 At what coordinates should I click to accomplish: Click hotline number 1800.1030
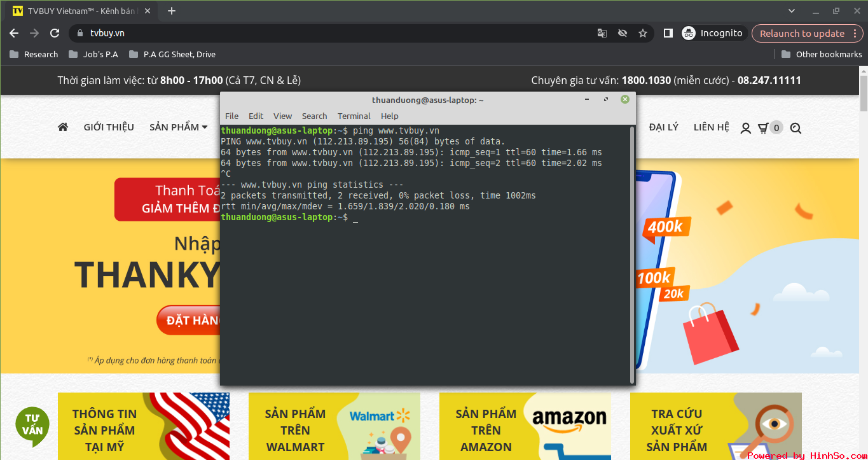pos(646,80)
